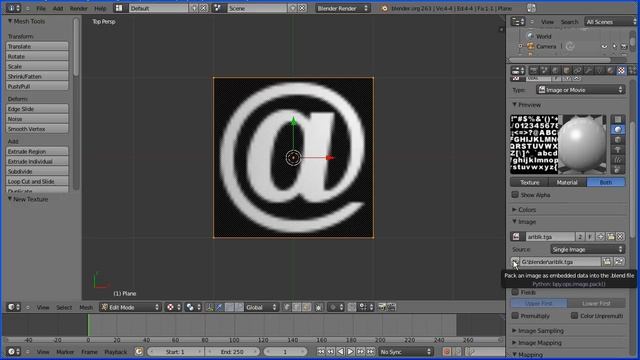Open the Source Single Image dropdown
Viewport: 640px width, 360px height.
pos(587,249)
